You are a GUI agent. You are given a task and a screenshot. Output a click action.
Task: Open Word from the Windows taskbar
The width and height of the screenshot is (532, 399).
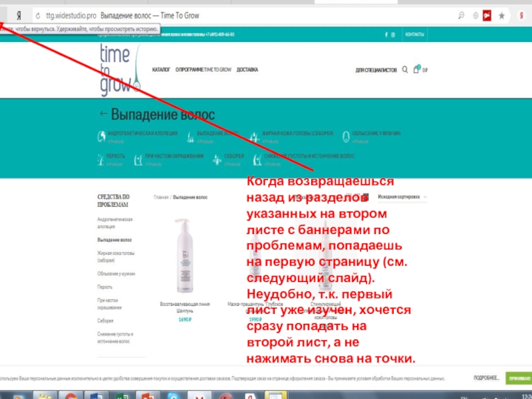(96, 396)
